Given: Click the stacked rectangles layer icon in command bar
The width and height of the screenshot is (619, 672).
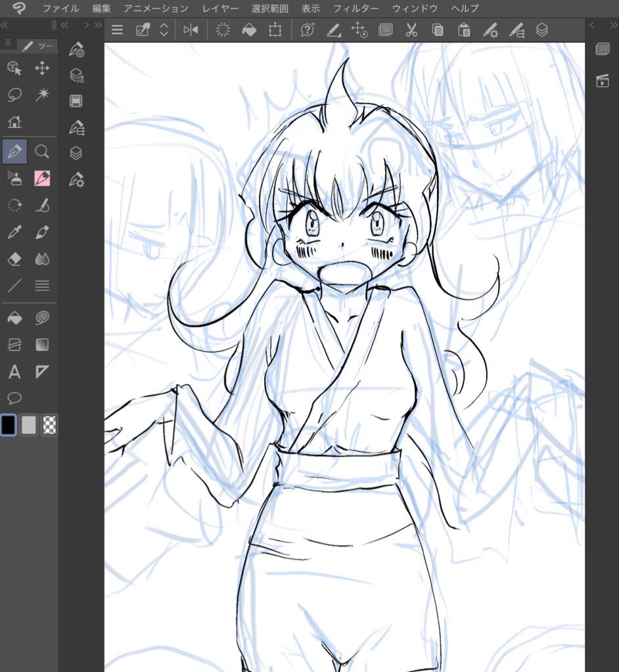Looking at the screenshot, I should click(x=385, y=30).
